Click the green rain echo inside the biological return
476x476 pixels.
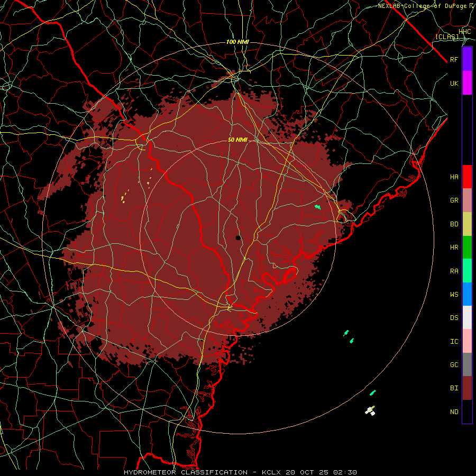pyautogui.click(x=317, y=207)
